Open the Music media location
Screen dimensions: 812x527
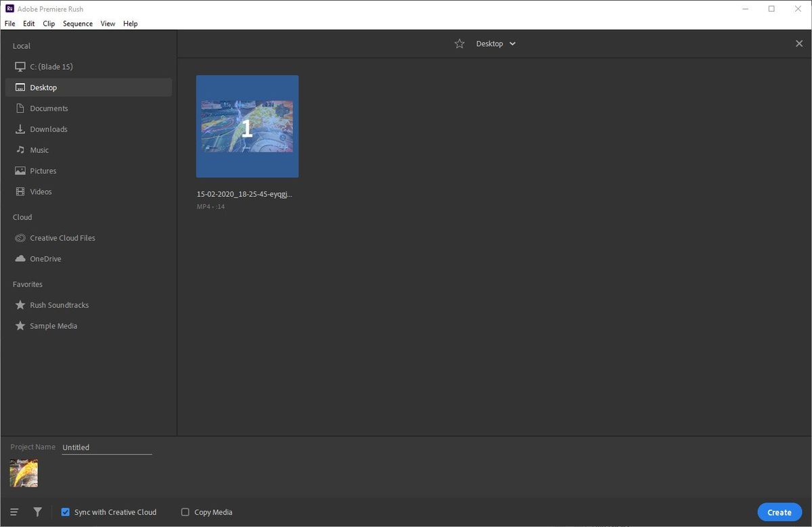click(x=39, y=150)
